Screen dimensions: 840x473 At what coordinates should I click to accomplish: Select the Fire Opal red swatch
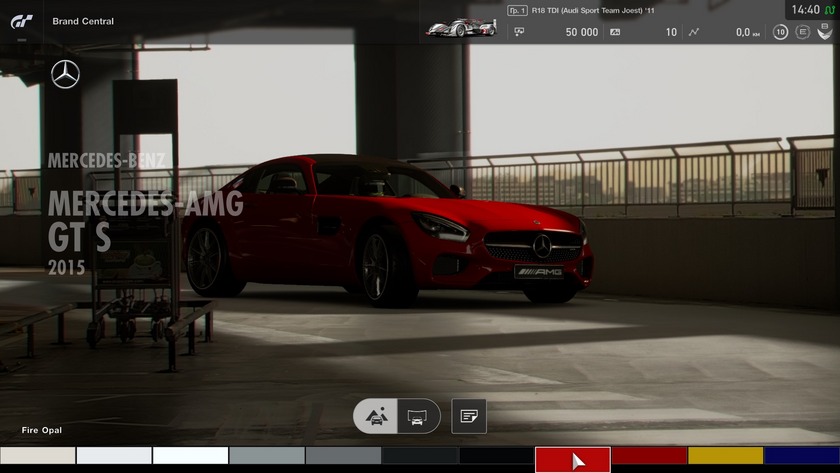tap(572, 459)
